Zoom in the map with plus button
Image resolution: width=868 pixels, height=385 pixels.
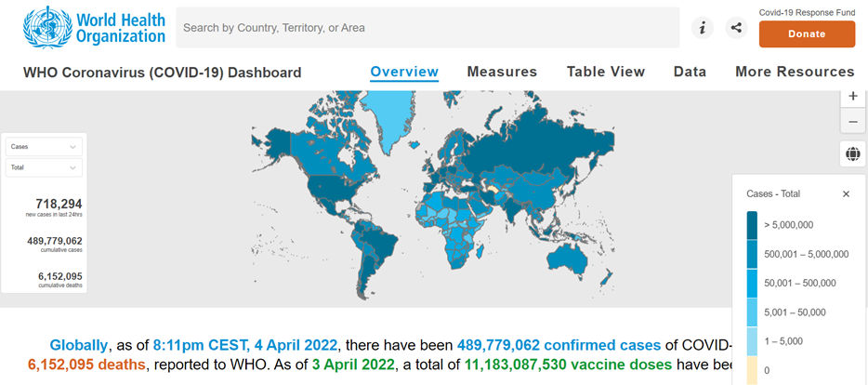pyautogui.click(x=852, y=97)
